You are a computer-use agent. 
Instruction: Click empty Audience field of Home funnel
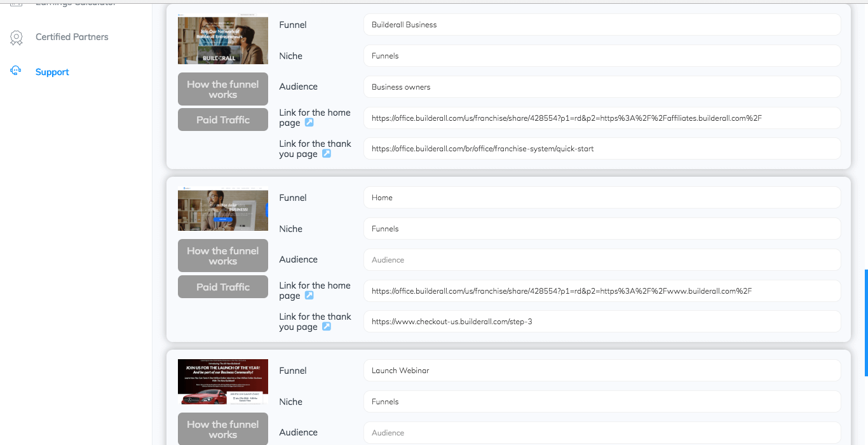pyautogui.click(x=602, y=260)
